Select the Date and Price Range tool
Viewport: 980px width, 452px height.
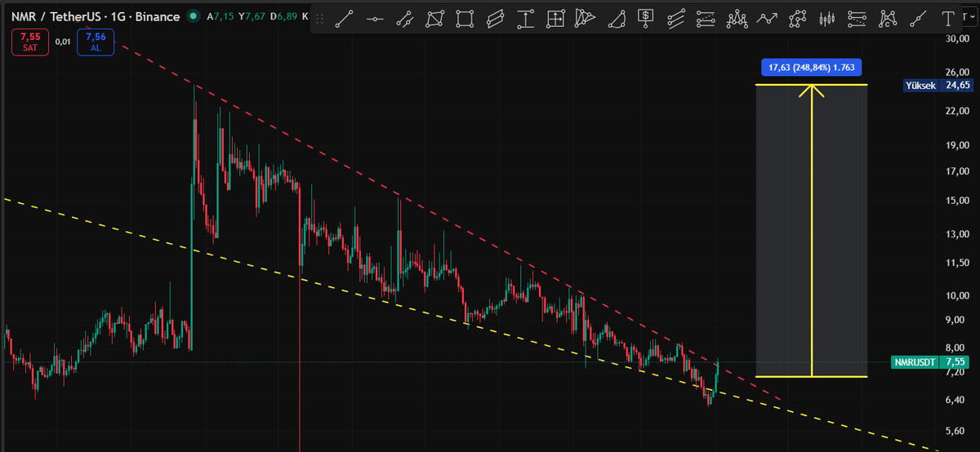(x=555, y=18)
